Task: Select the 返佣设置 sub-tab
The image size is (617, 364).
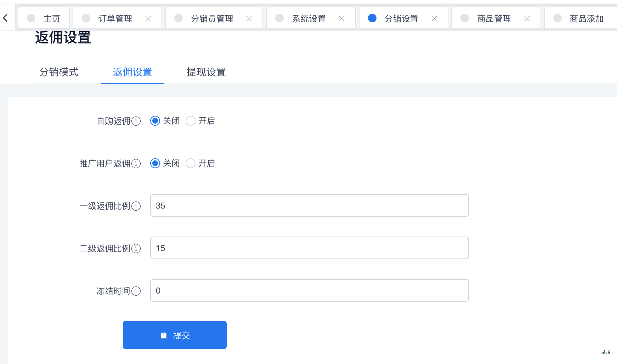Action: tap(132, 72)
